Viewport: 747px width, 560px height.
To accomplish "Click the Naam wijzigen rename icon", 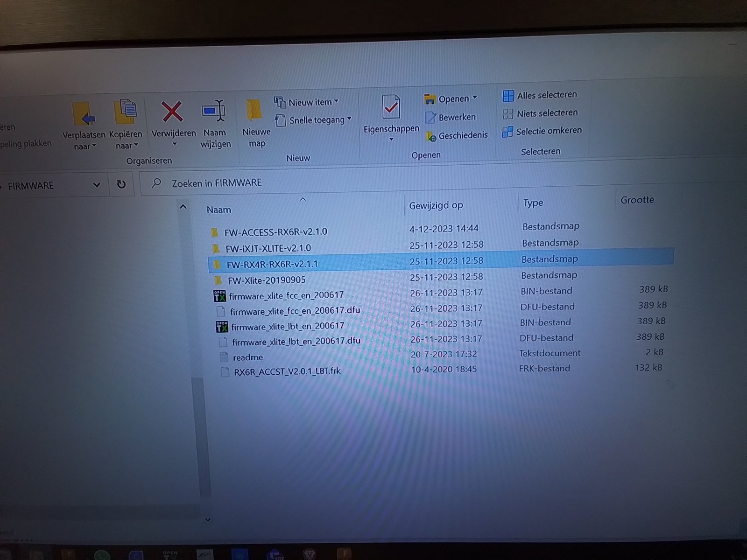I will [214, 111].
